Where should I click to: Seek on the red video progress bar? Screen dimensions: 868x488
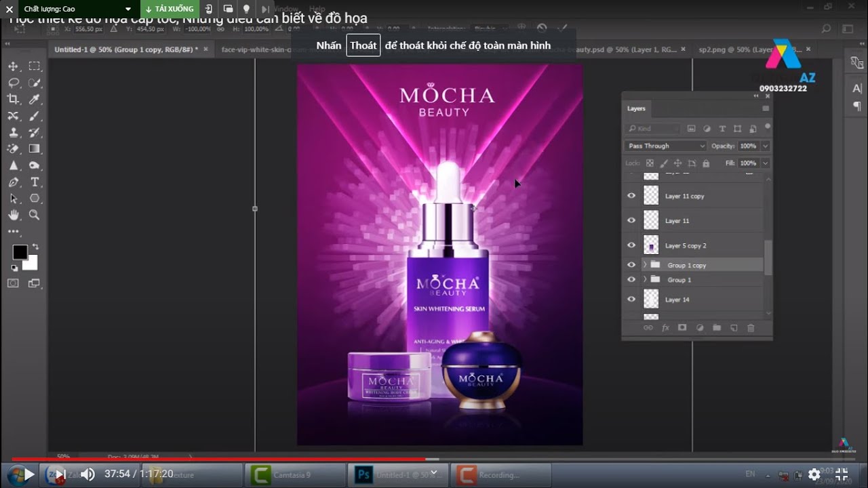click(x=434, y=459)
